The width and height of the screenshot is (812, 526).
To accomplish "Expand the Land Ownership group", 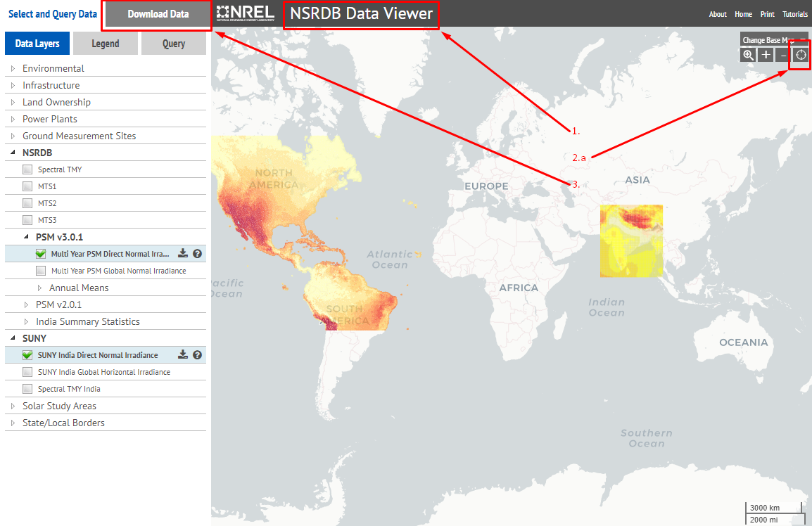I will 13,102.
